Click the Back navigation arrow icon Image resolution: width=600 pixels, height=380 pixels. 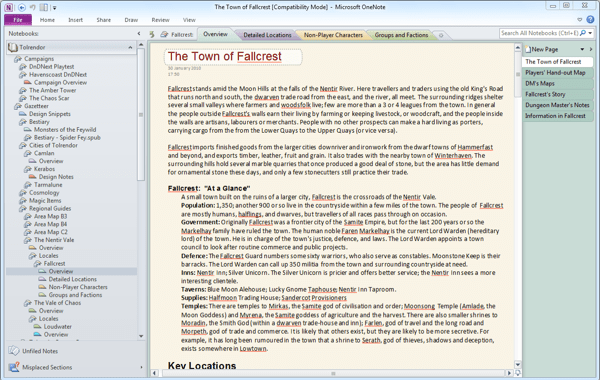click(x=22, y=7)
